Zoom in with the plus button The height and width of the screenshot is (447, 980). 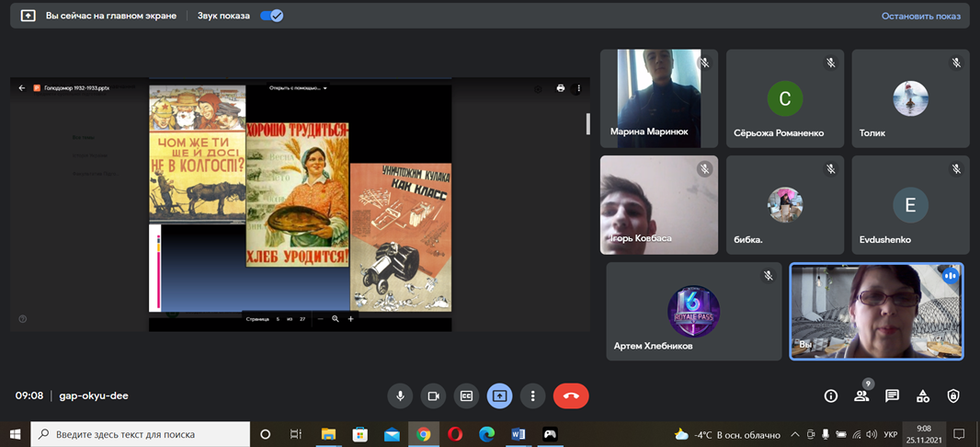point(350,319)
